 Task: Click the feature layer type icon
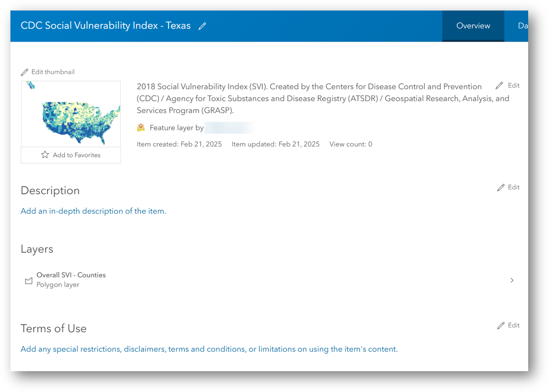pos(141,127)
